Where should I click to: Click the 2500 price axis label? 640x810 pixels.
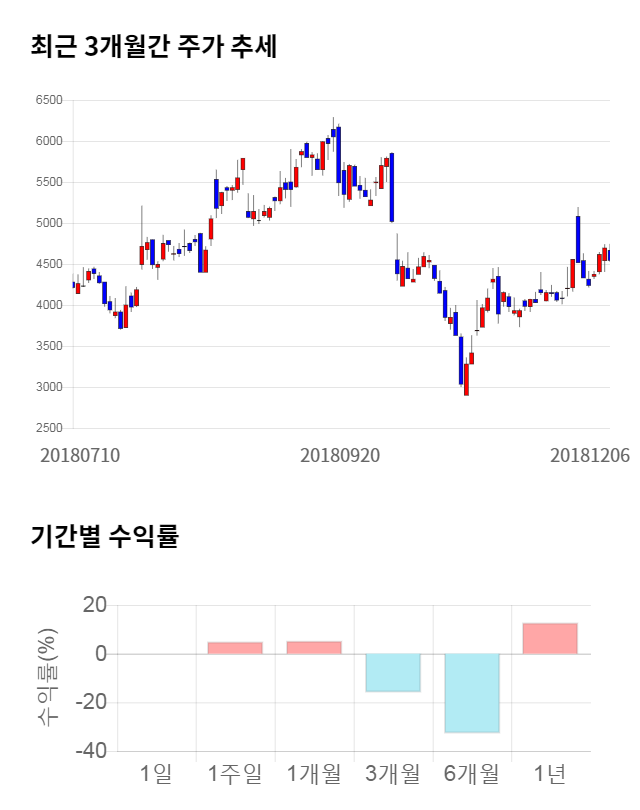[x=48, y=428]
